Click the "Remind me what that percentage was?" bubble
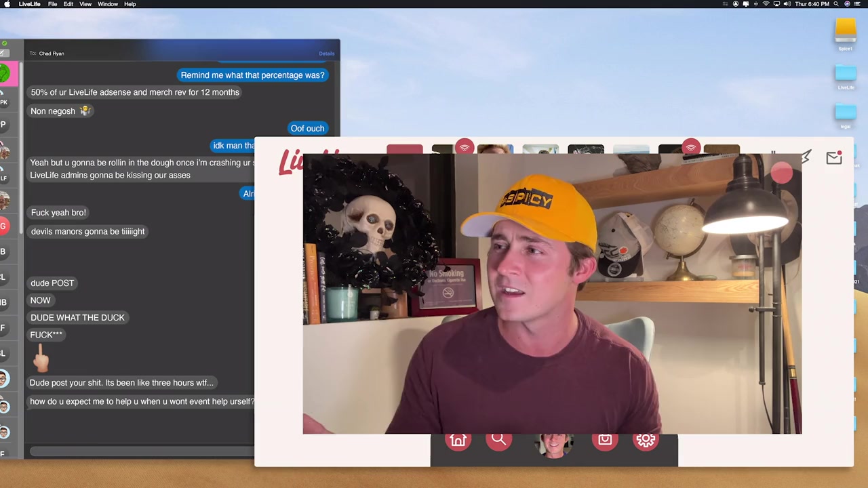This screenshot has width=868, height=488. (252, 75)
